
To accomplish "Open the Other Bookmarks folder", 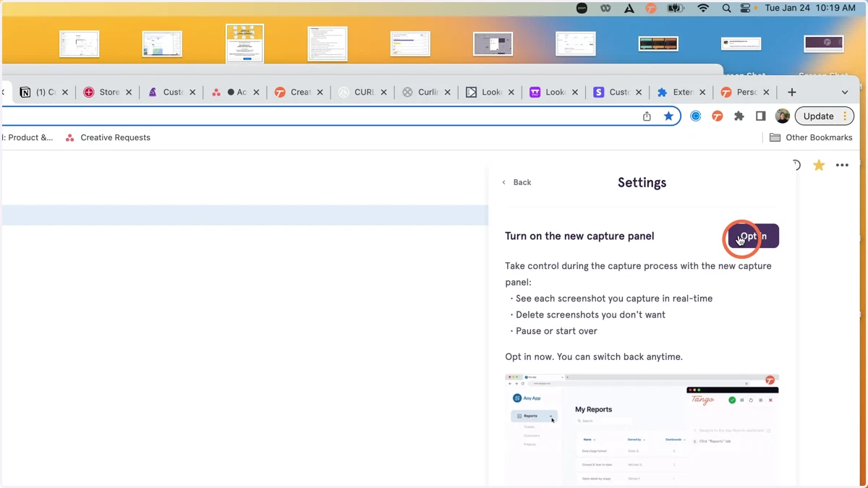I will coord(811,137).
